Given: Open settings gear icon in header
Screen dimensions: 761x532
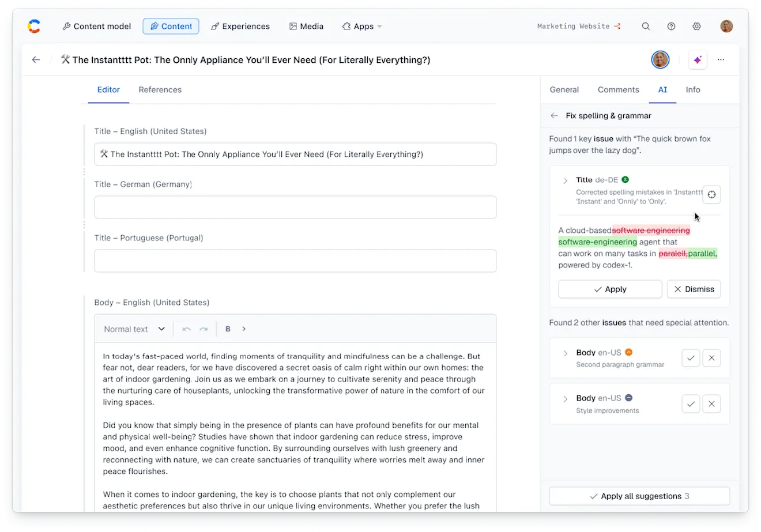Looking at the screenshot, I should click(x=696, y=27).
